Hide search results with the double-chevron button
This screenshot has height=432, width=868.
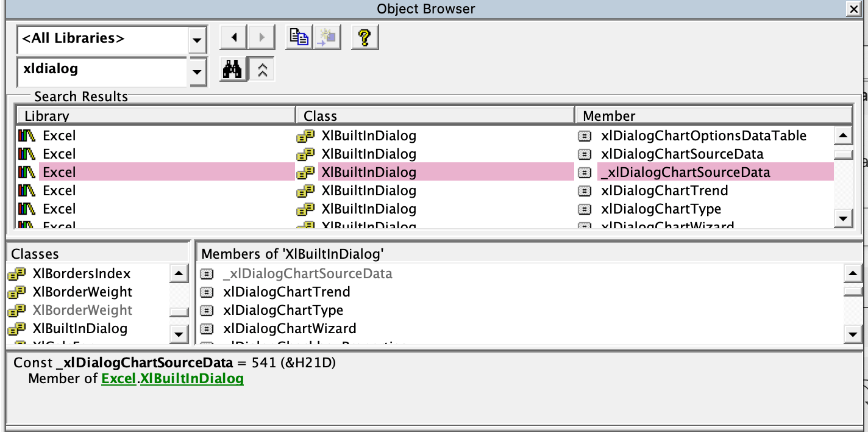tap(262, 70)
